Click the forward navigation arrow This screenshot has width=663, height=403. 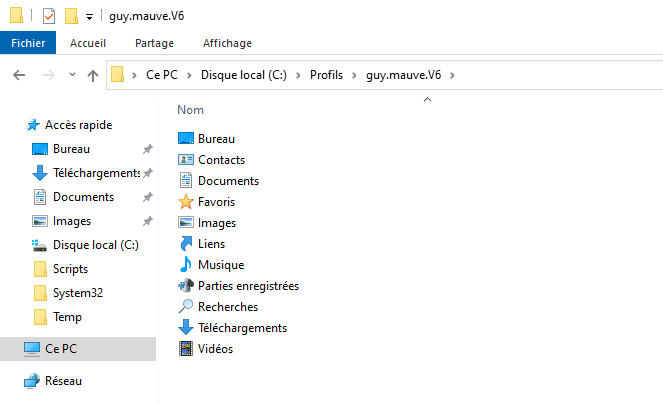(49, 75)
